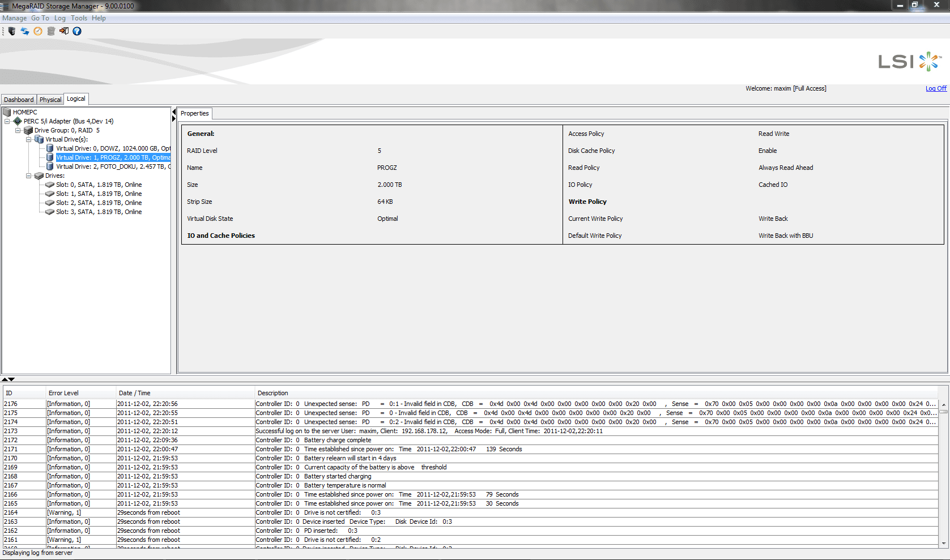Click the Drives group icon
Image resolution: width=950 pixels, height=560 pixels.
(39, 176)
